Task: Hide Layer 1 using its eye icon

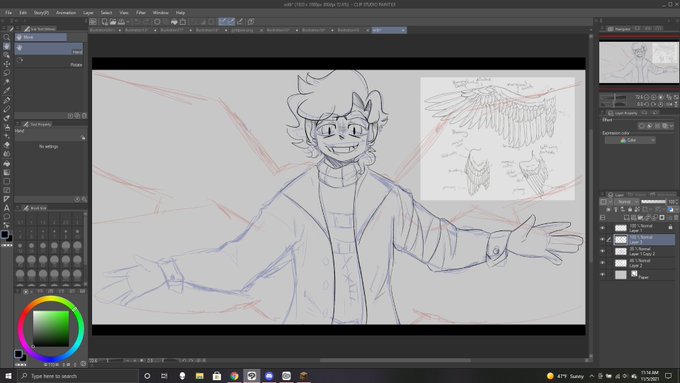Action: pyautogui.click(x=602, y=228)
